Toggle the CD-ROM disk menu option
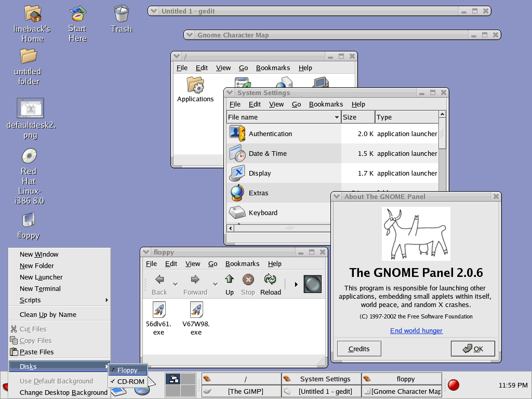The height and width of the screenshot is (399, 532). click(130, 381)
